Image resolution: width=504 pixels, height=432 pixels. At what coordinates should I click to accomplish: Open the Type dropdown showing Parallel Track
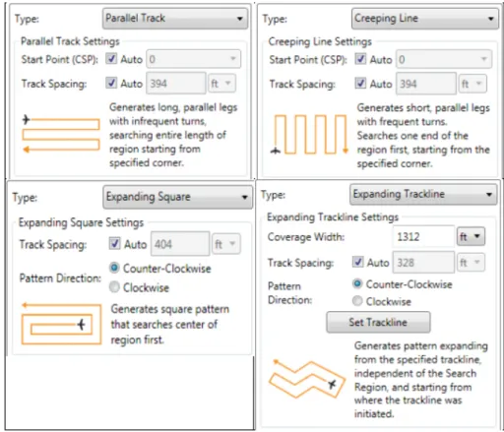(x=175, y=19)
